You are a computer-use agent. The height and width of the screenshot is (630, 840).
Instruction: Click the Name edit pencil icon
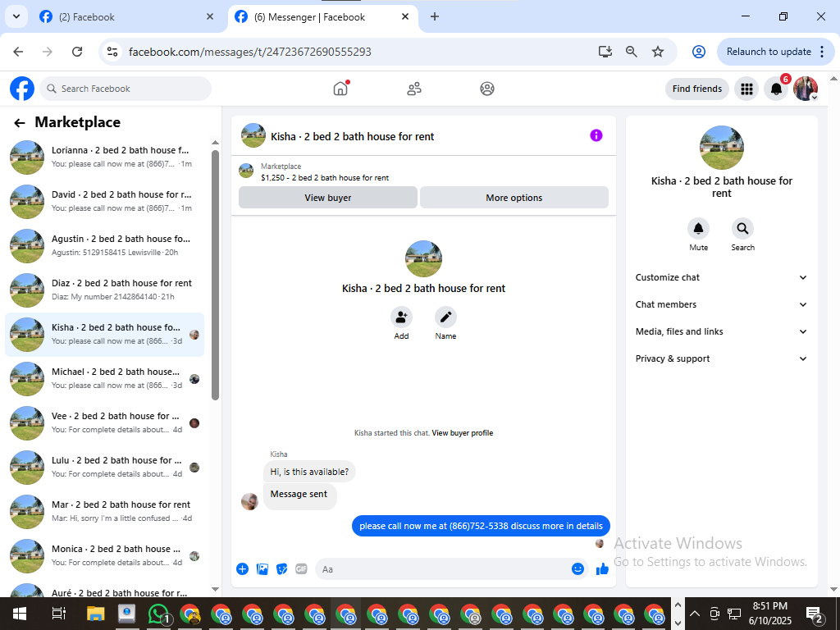coord(445,317)
